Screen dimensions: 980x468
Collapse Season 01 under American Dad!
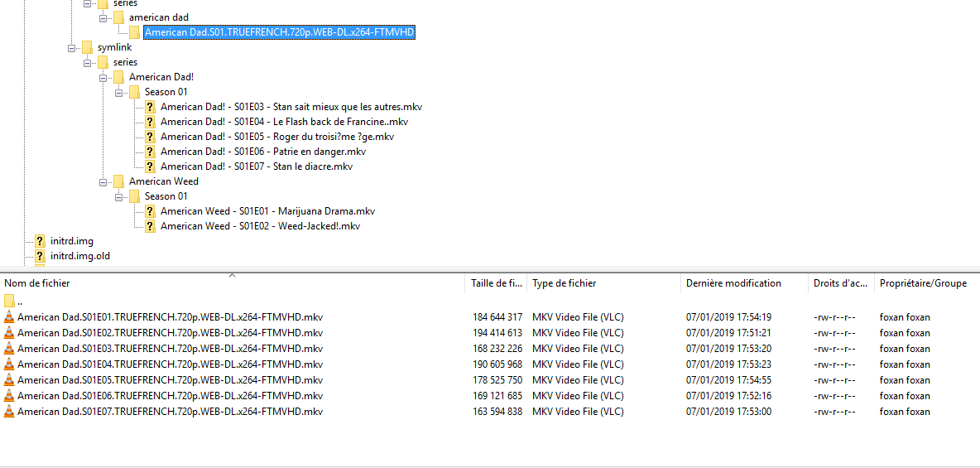point(118,93)
